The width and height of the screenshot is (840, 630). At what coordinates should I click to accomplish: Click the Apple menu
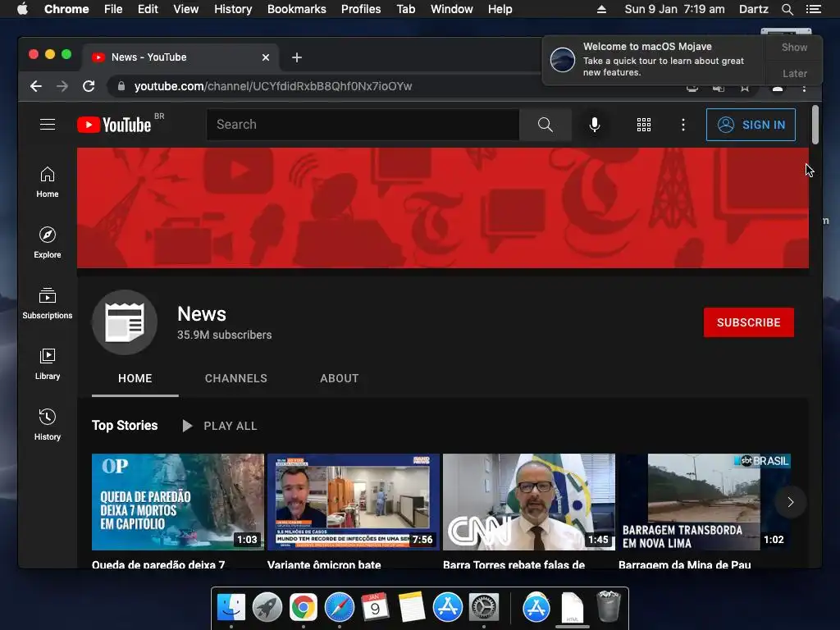pos(22,9)
